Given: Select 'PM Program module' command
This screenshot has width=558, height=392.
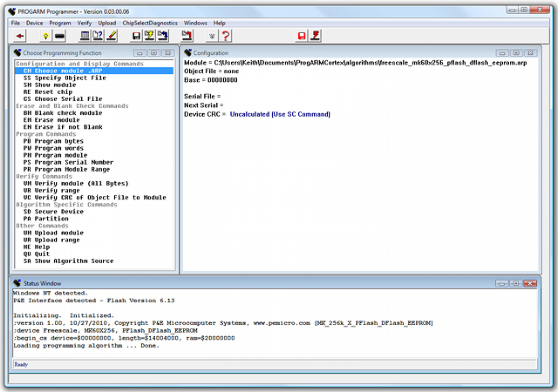Looking at the screenshot, I should tap(55, 155).
